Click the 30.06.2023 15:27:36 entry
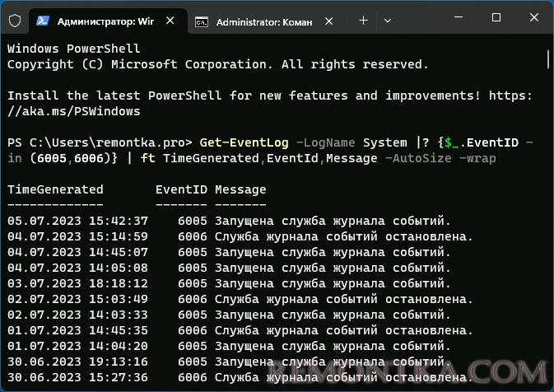Image resolution: width=554 pixels, height=392 pixels. point(240,377)
